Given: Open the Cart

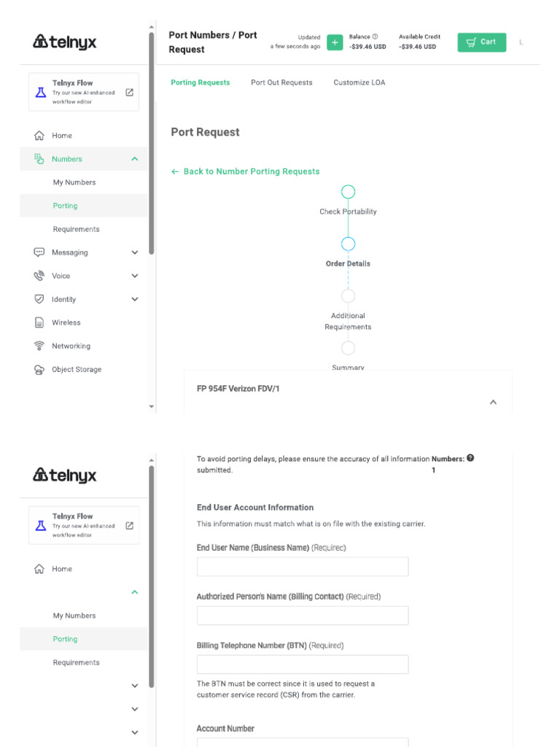Looking at the screenshot, I should coord(481,42).
